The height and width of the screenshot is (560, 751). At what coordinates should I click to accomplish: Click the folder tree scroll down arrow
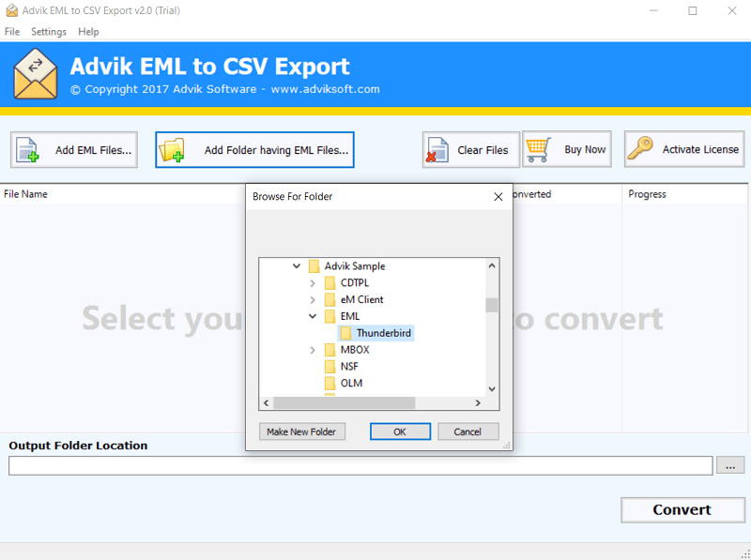[x=492, y=389]
